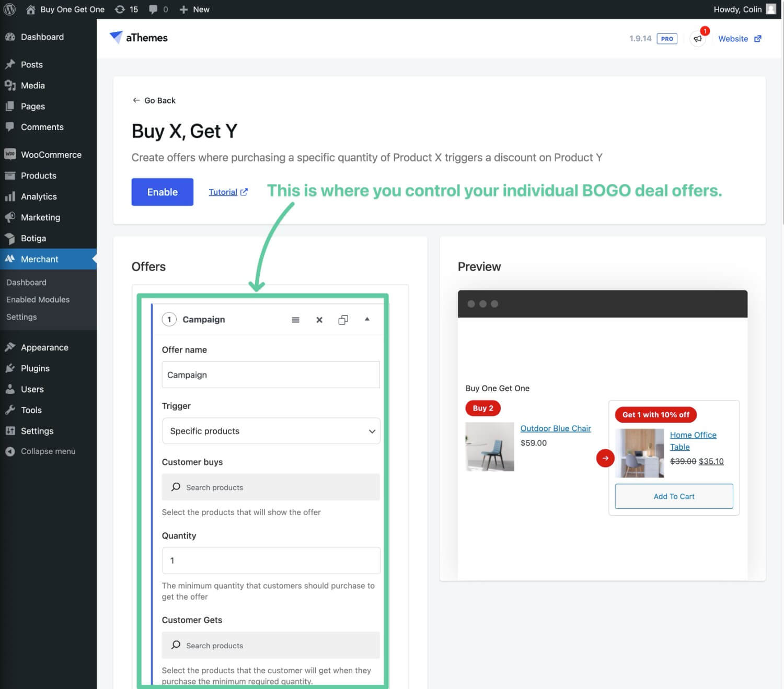Open the Trigger Specific products dropdown
Image resolution: width=784 pixels, height=689 pixels.
271,431
